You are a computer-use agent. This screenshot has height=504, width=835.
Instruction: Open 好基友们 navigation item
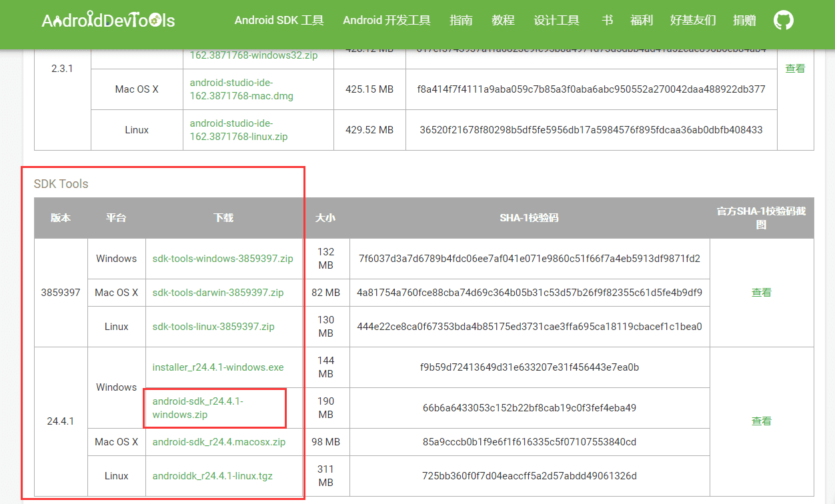[x=693, y=20]
